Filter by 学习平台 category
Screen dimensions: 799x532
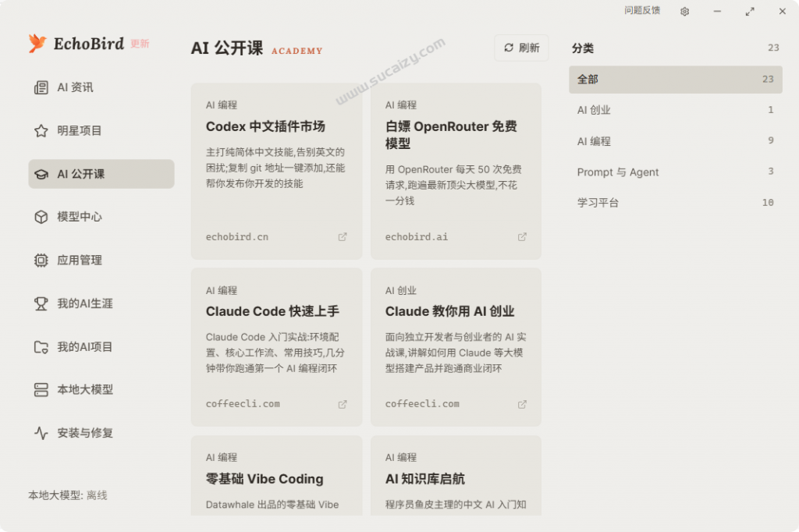click(x=675, y=203)
